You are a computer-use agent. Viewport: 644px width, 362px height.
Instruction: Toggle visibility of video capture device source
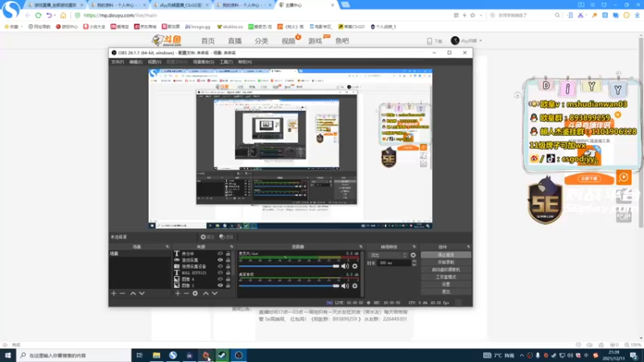pyautogui.click(x=220, y=266)
